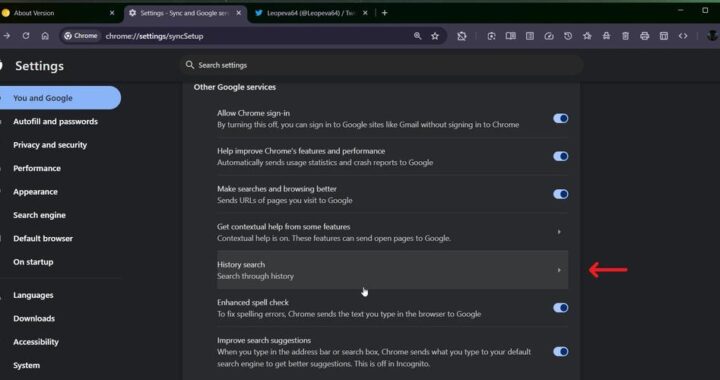Toggle Help improve Chrome's features switch

pos(560,156)
